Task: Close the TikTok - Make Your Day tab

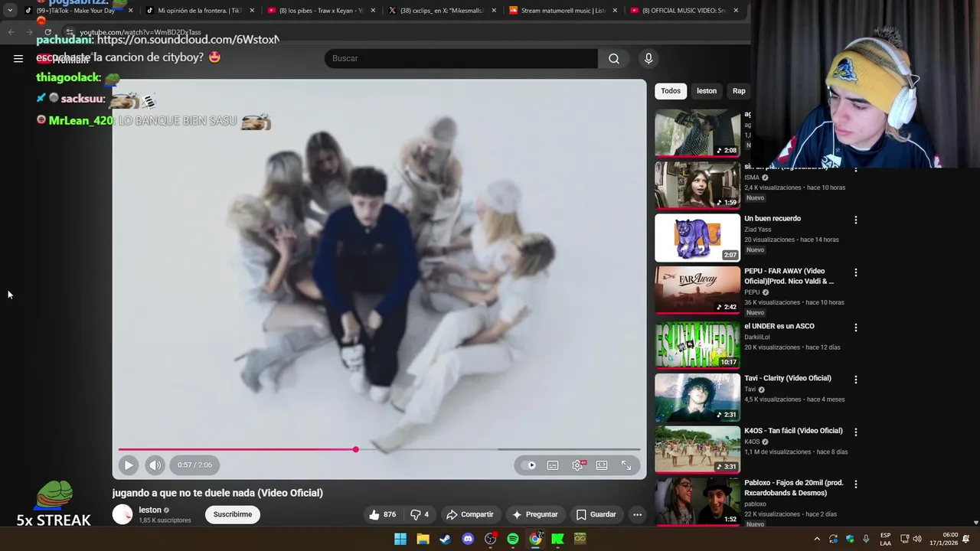Action: [130, 11]
